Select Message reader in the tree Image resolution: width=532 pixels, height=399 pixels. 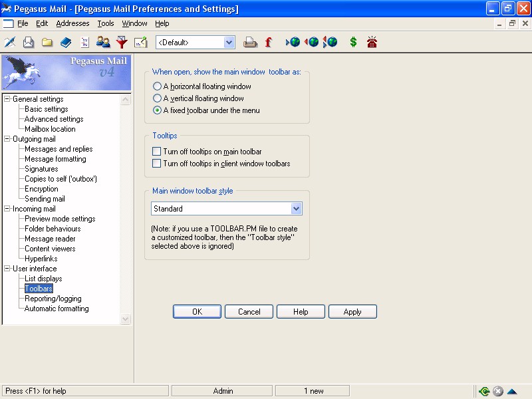(x=50, y=239)
